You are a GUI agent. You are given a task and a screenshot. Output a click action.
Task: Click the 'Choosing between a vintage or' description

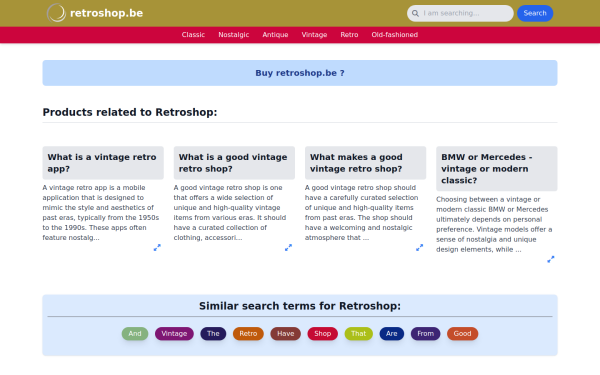tap(494, 224)
